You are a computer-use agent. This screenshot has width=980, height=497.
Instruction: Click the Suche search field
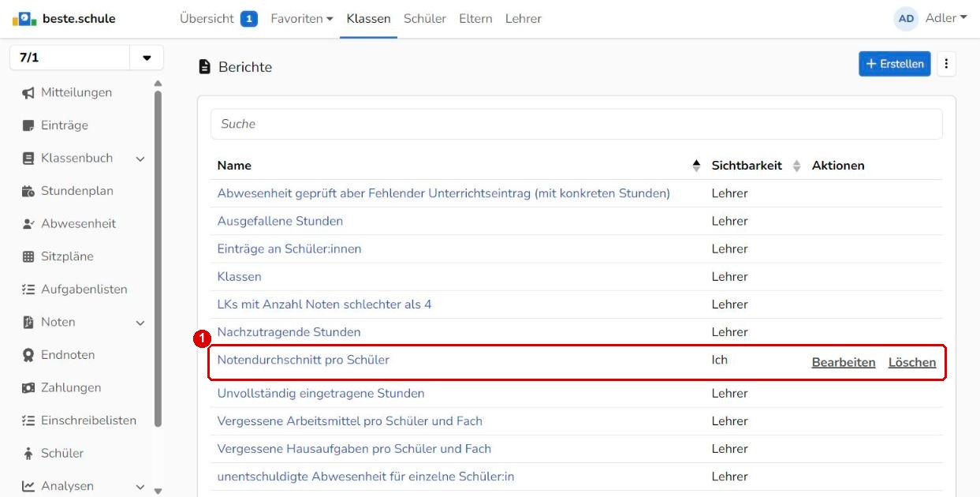576,124
